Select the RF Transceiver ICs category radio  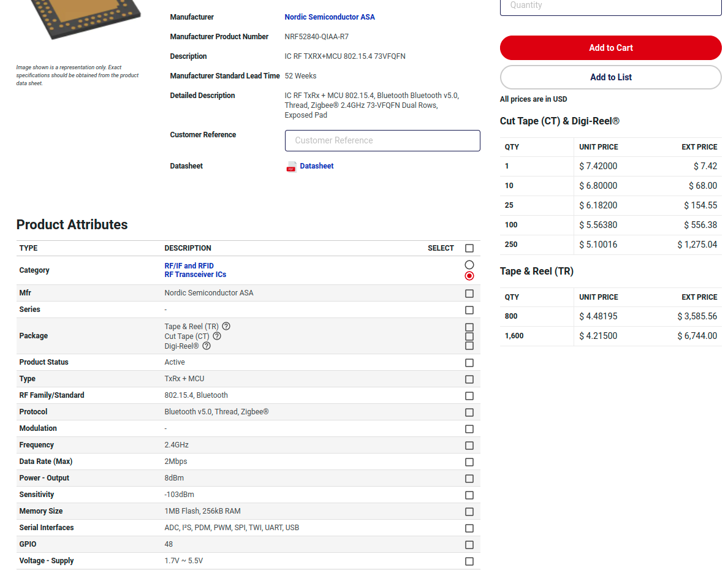tap(469, 276)
